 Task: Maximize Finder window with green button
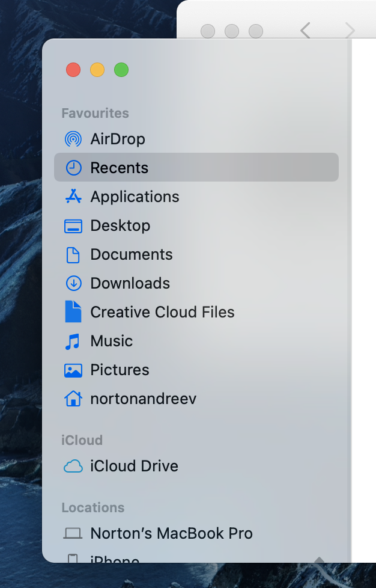[x=121, y=70]
